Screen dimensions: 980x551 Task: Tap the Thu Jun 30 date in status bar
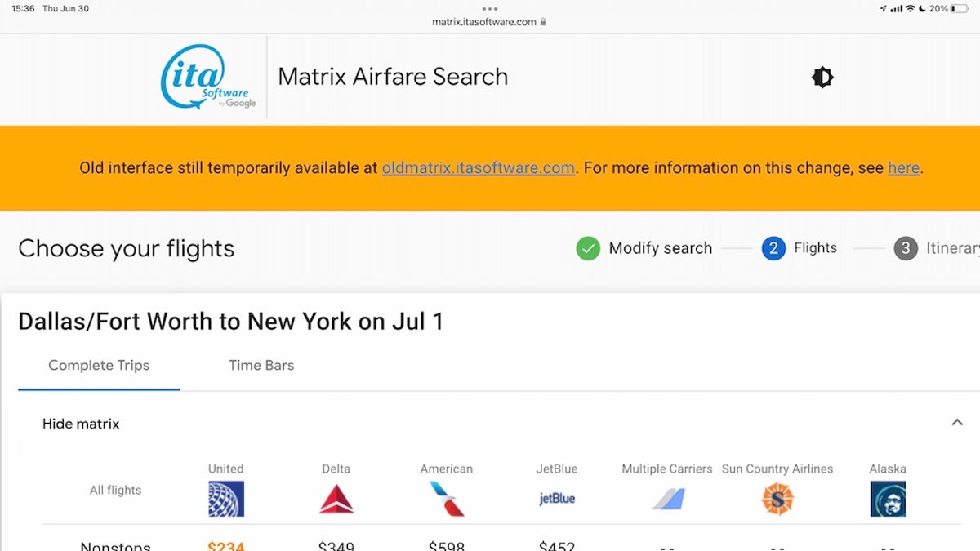(x=65, y=8)
